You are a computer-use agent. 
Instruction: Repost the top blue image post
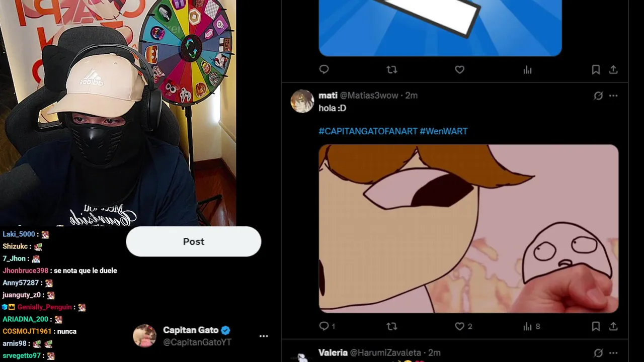click(x=391, y=70)
